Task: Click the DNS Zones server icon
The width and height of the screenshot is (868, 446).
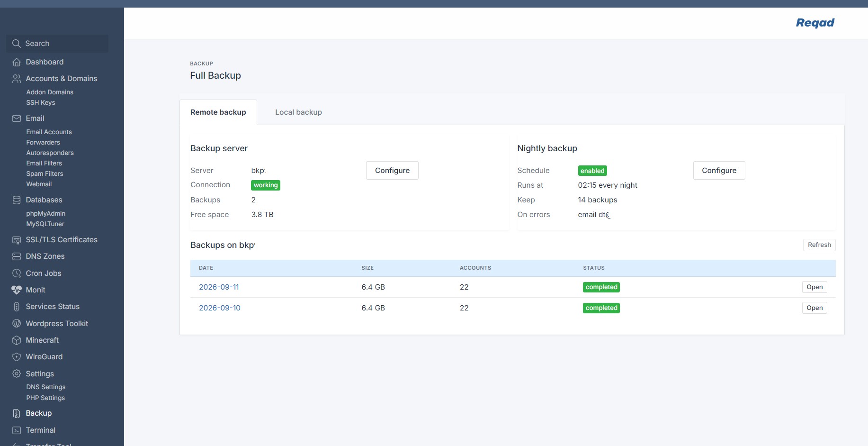Action: (17, 256)
